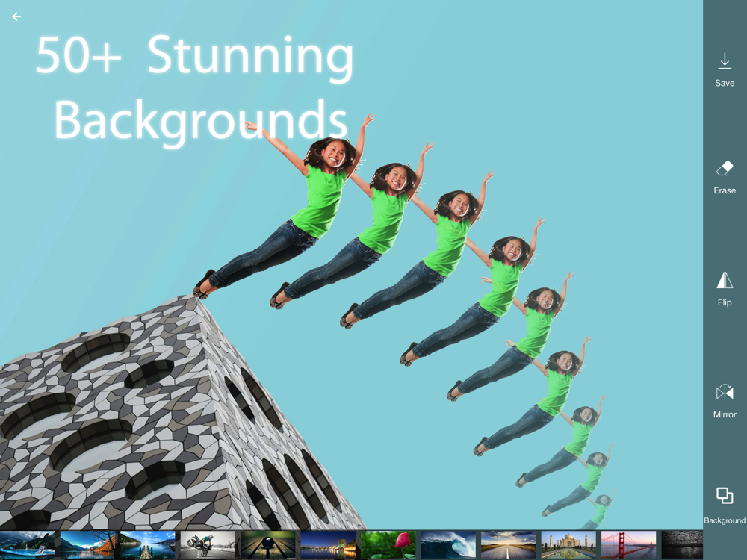Viewport: 747px width, 560px height.
Task: Pick the sphere on wooden planks background
Action: 267,545
